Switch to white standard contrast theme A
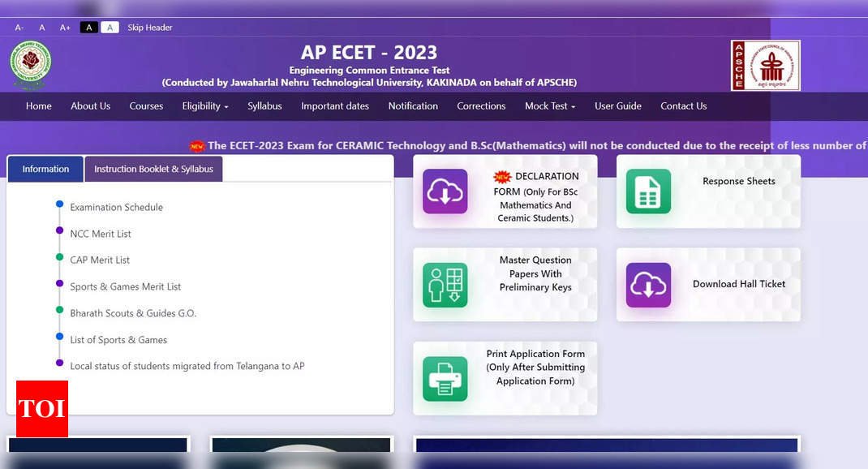Viewport: 868px width, 469px height. (x=110, y=27)
